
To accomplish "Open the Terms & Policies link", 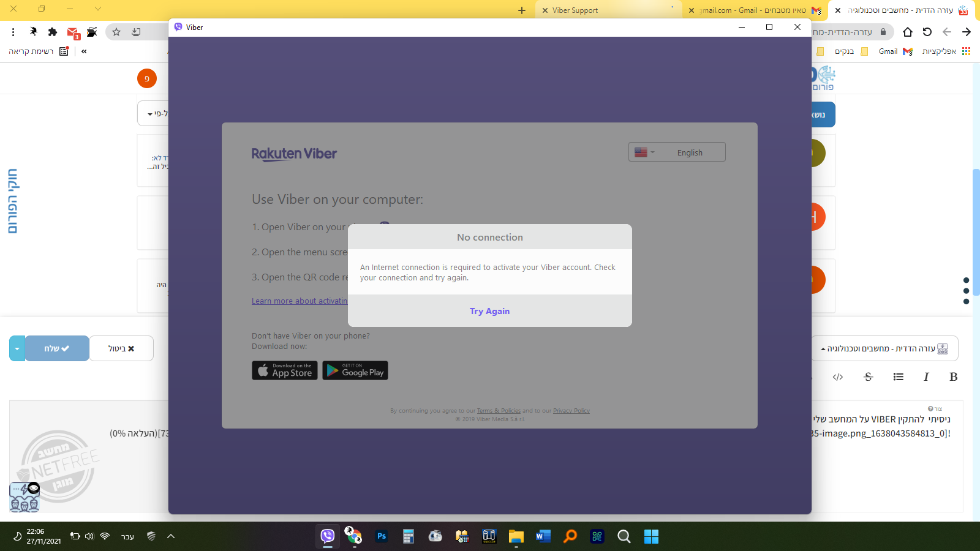I will point(499,411).
